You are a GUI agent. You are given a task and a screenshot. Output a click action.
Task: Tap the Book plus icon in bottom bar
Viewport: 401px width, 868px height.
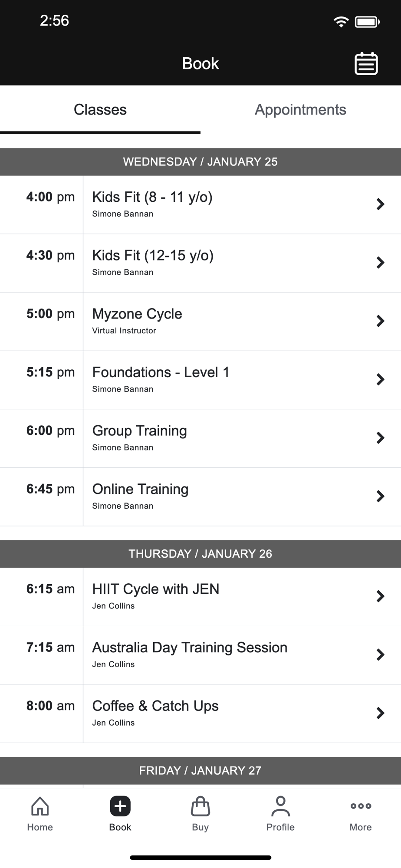point(120,806)
